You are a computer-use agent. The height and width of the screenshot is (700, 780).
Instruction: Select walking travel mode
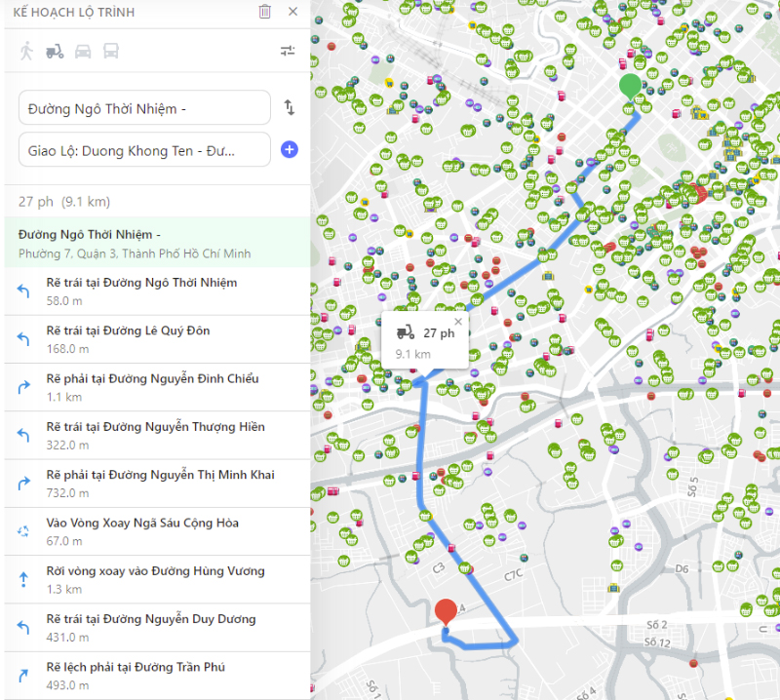coord(26,52)
